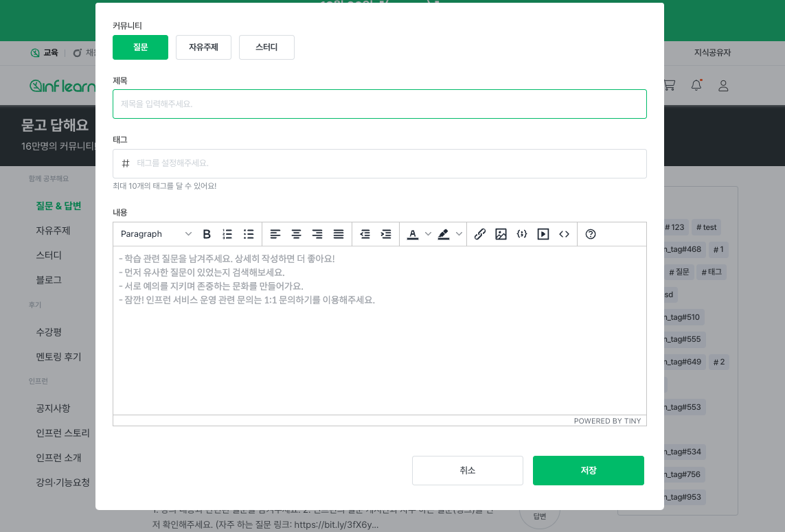Open the shopping cart icon
Image resolution: width=785 pixels, height=532 pixels.
click(x=670, y=86)
